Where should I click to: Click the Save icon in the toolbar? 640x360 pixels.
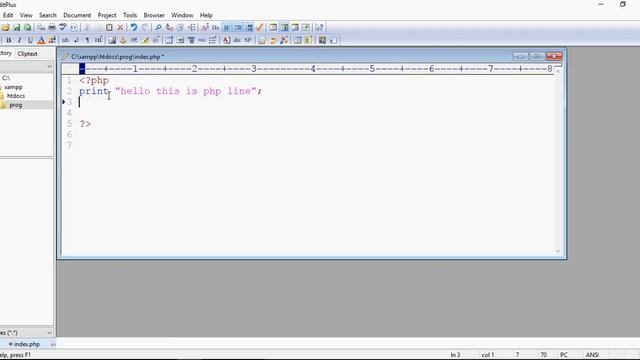[x=17, y=27]
